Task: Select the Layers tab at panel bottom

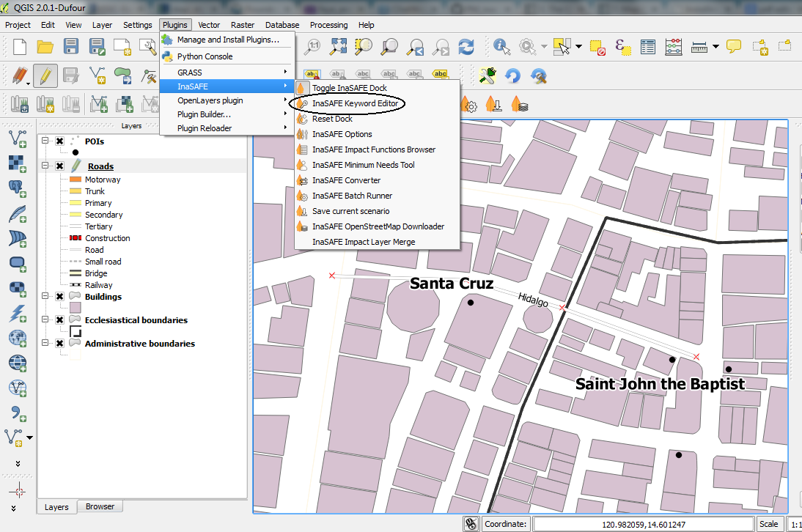Action: (56, 507)
